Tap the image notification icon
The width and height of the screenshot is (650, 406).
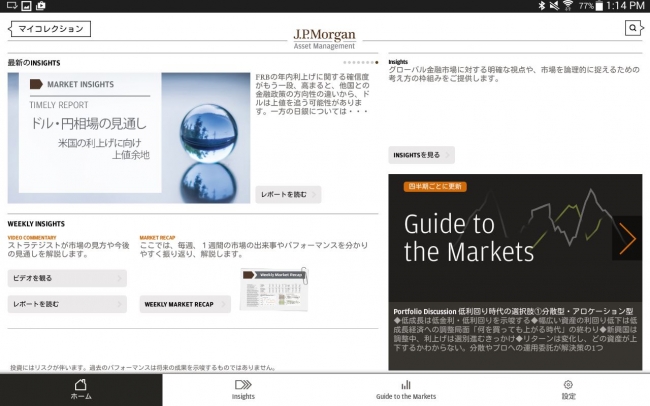(x=26, y=6)
